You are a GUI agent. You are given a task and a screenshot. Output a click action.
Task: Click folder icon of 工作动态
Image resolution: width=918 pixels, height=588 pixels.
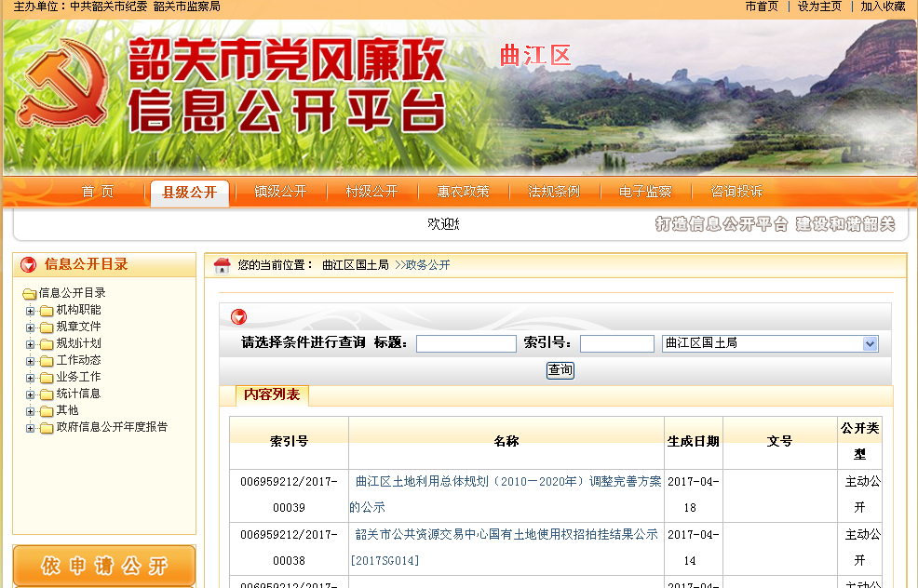[x=47, y=361]
